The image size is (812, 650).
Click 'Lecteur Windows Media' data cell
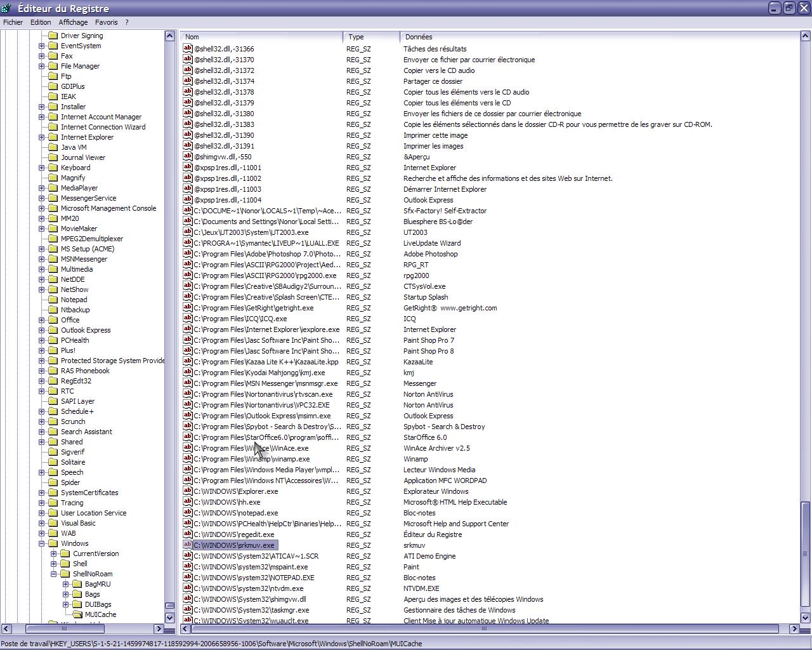[439, 470]
